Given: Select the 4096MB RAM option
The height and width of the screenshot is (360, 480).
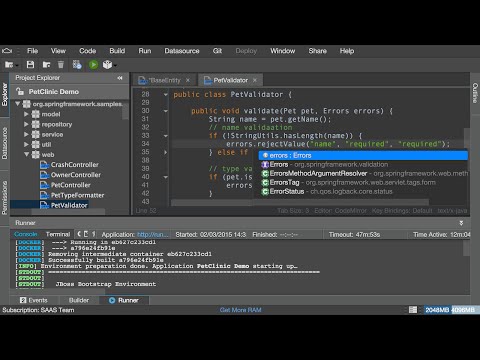Looking at the screenshot, I should (x=463, y=310).
